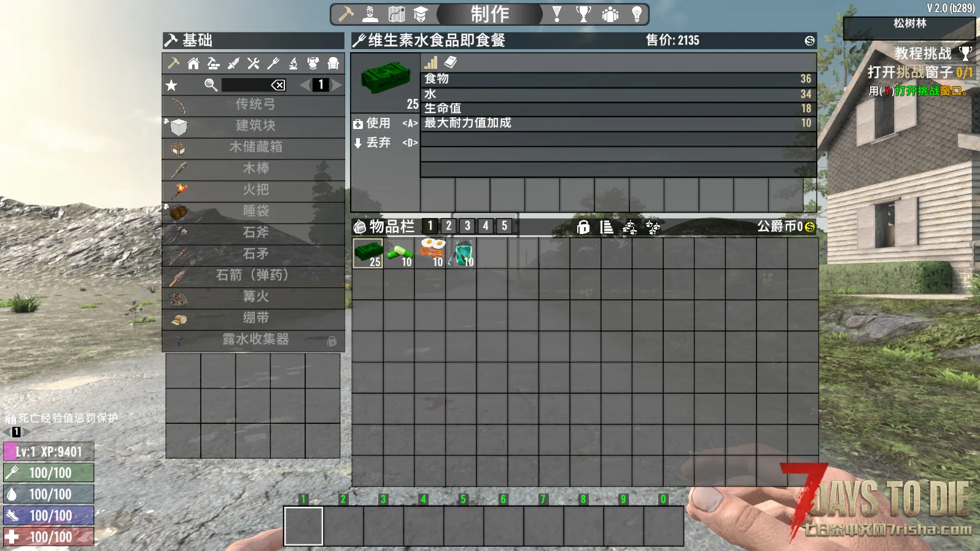Screen dimensions: 980x551
Task: Show the item description book tab
Action: [451, 62]
